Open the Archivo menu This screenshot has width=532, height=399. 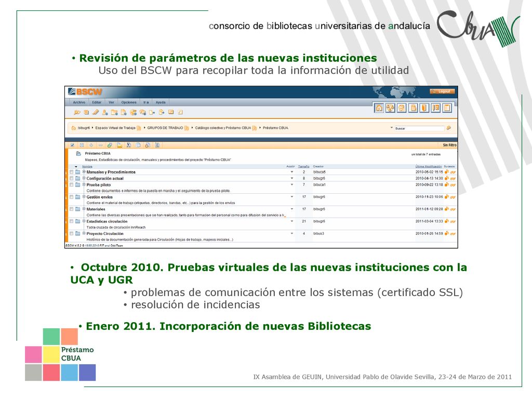pyautogui.click(x=79, y=102)
